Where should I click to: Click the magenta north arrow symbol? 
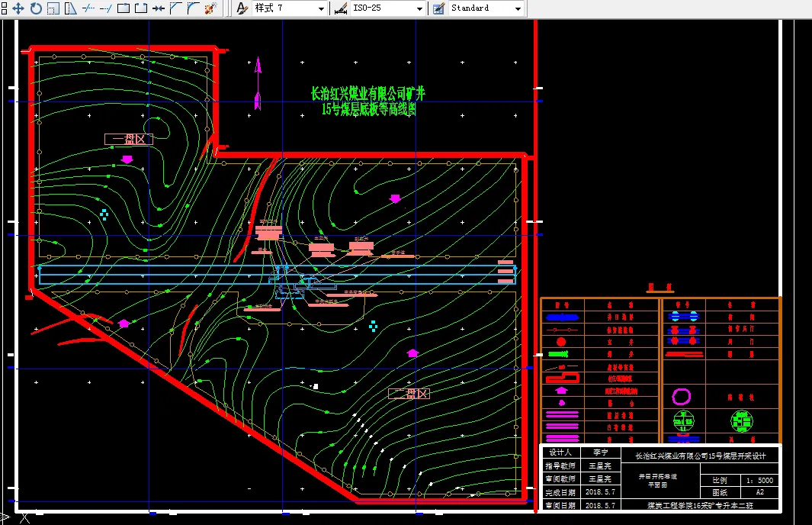coord(258,83)
